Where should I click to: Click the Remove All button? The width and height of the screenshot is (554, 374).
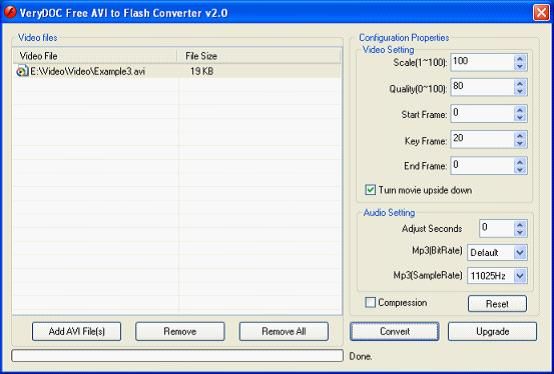point(284,331)
